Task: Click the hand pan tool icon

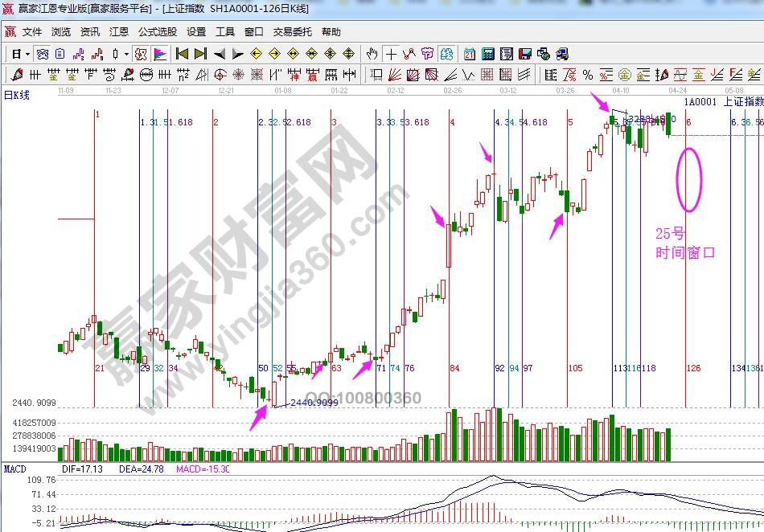Action: [x=372, y=54]
